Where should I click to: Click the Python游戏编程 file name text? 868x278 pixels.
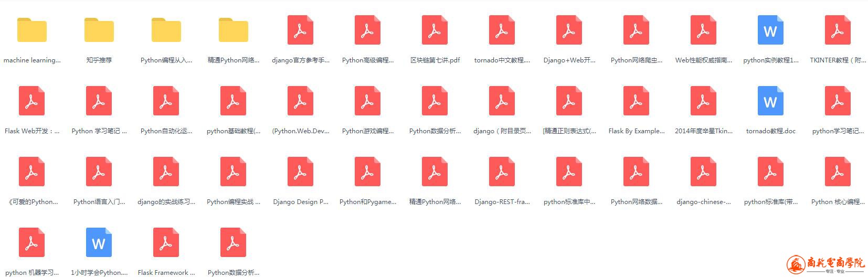(x=367, y=131)
